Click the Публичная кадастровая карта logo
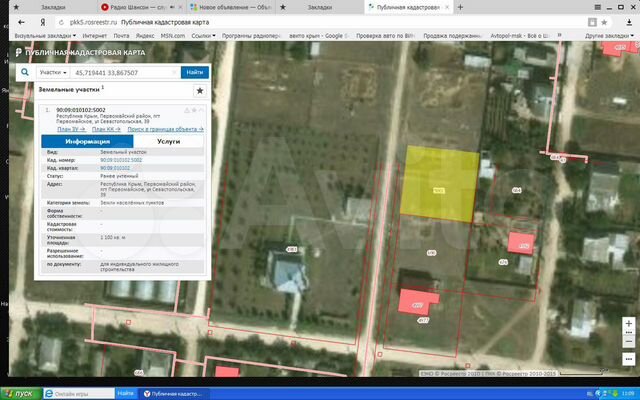 tap(80, 52)
